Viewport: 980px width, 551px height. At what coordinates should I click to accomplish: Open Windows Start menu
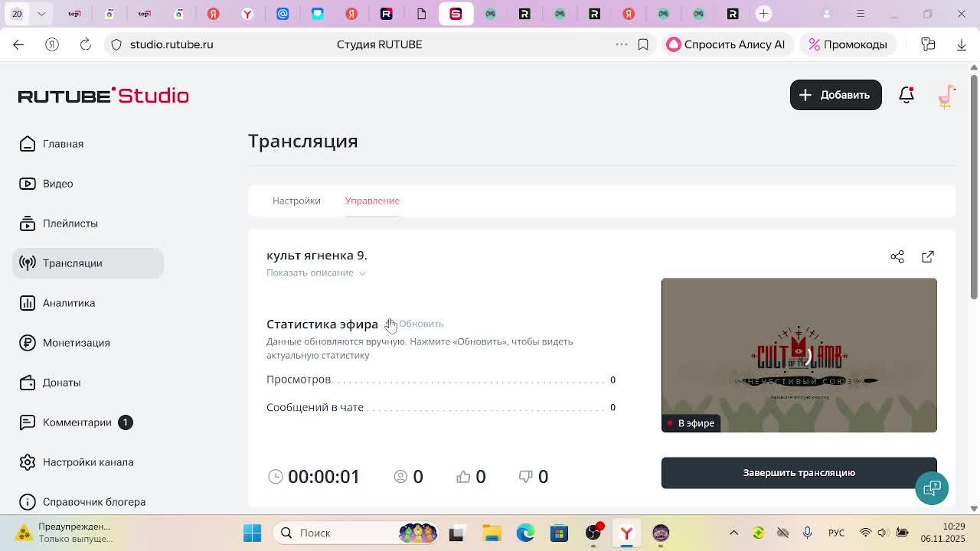coord(252,533)
